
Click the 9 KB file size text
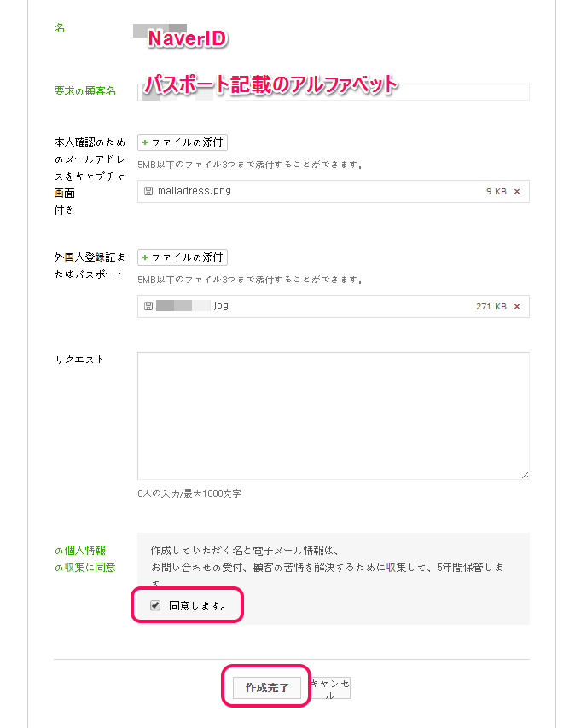point(496,191)
